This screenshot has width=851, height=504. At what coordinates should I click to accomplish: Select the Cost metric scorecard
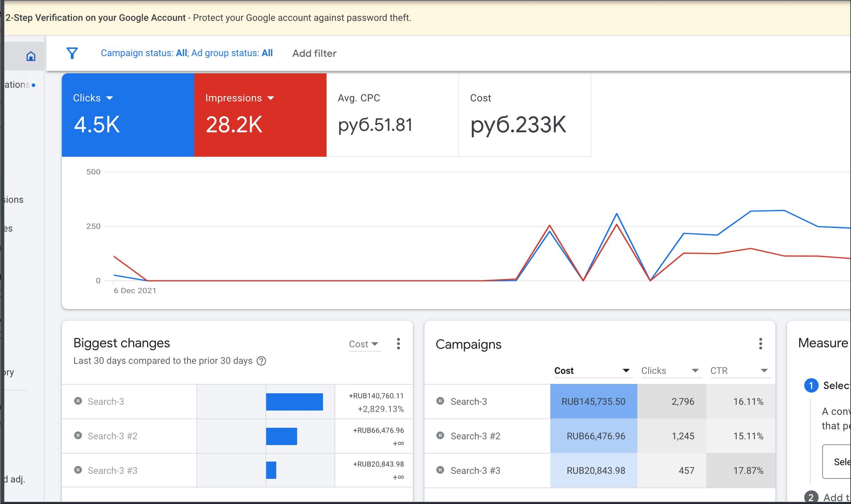click(525, 115)
